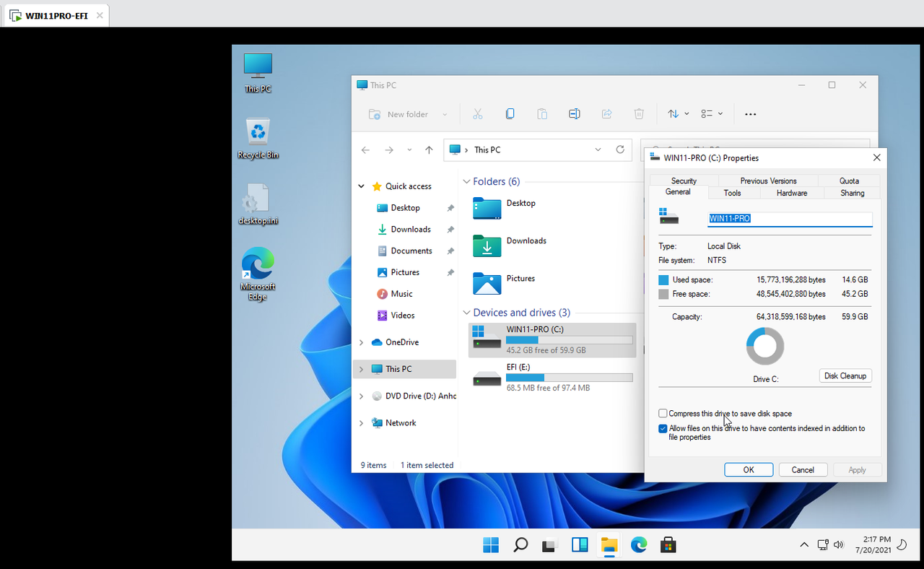Enable Compress this drive checkbox

(x=663, y=414)
